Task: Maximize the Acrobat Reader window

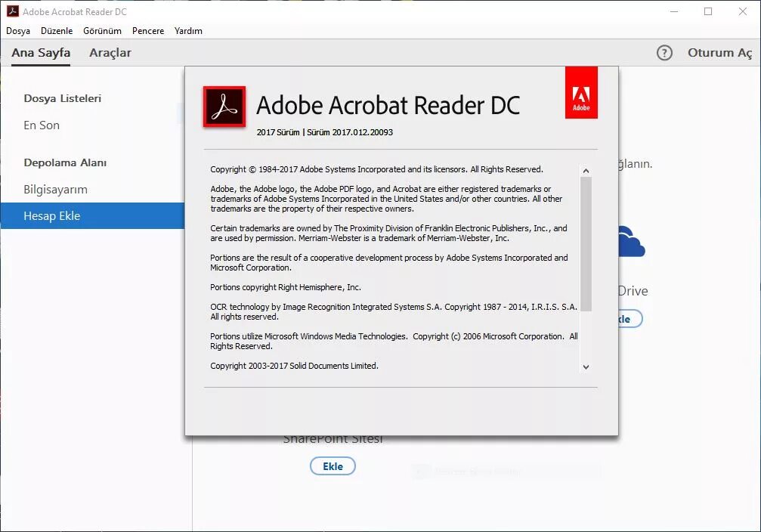Action: click(x=708, y=11)
